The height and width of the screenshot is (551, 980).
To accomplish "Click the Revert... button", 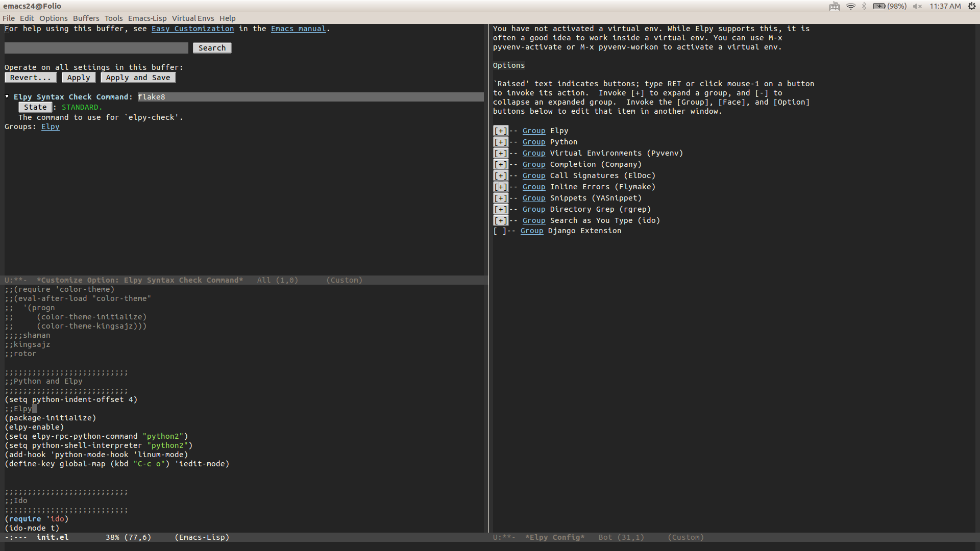I will click(31, 78).
